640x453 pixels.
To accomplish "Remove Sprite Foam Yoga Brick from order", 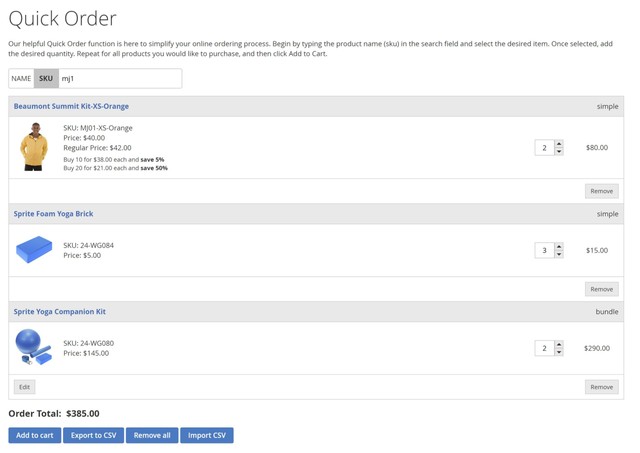I will pyautogui.click(x=602, y=289).
